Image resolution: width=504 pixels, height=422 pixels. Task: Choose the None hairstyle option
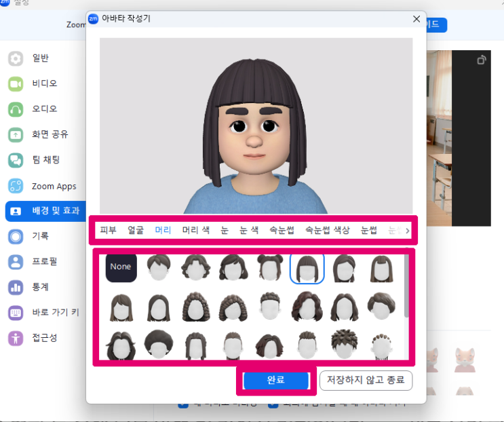tap(121, 267)
